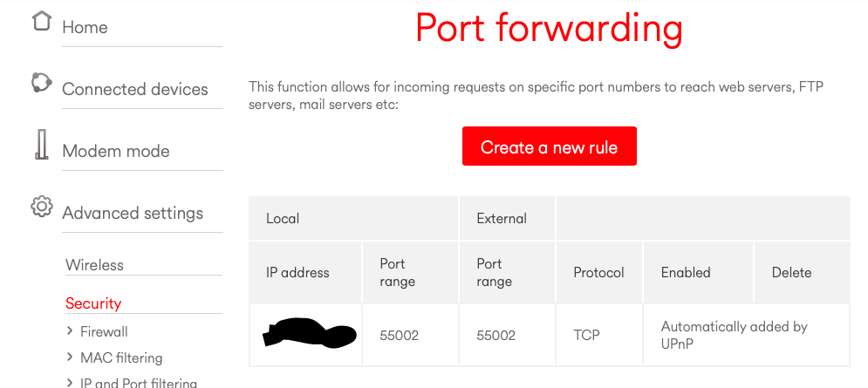This screenshot has height=388, width=868.
Task: Select the Wireless submenu
Action: (95, 264)
